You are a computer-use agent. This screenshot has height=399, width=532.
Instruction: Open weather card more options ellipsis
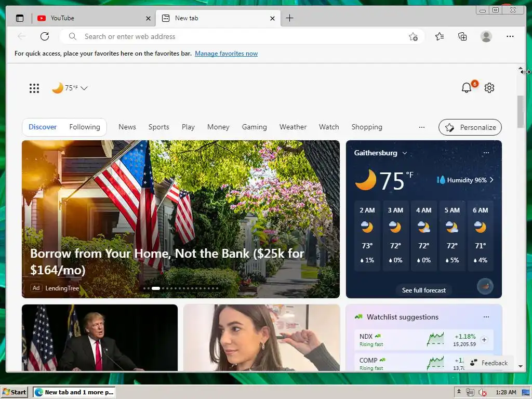[x=486, y=153]
